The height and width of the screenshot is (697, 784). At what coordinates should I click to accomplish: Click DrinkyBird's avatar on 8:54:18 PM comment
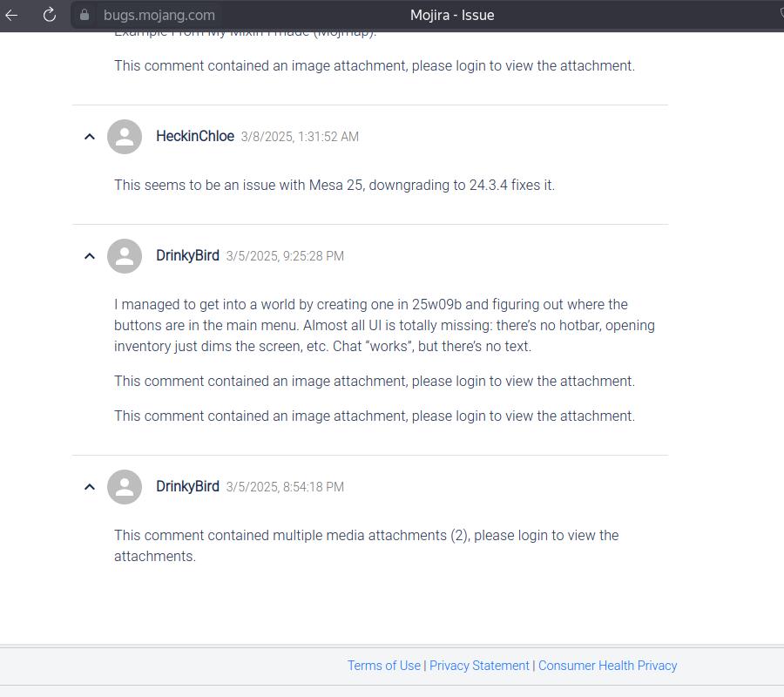pos(125,487)
